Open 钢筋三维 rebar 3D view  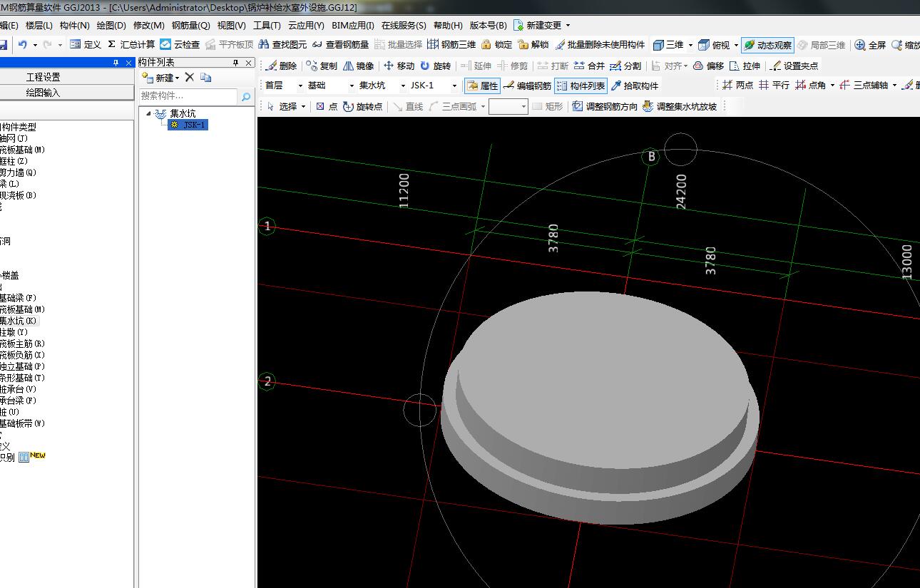pos(451,44)
